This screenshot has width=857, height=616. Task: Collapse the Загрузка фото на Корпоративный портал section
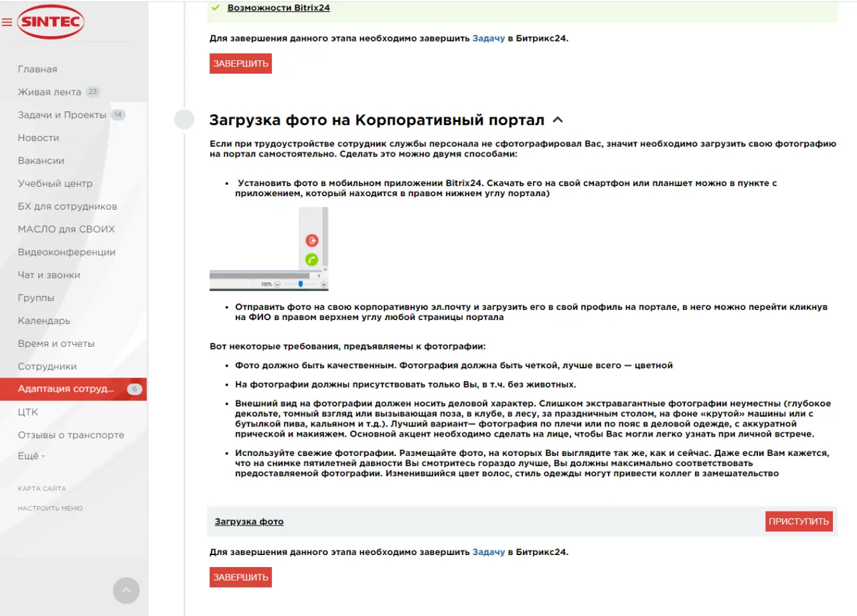tap(558, 119)
